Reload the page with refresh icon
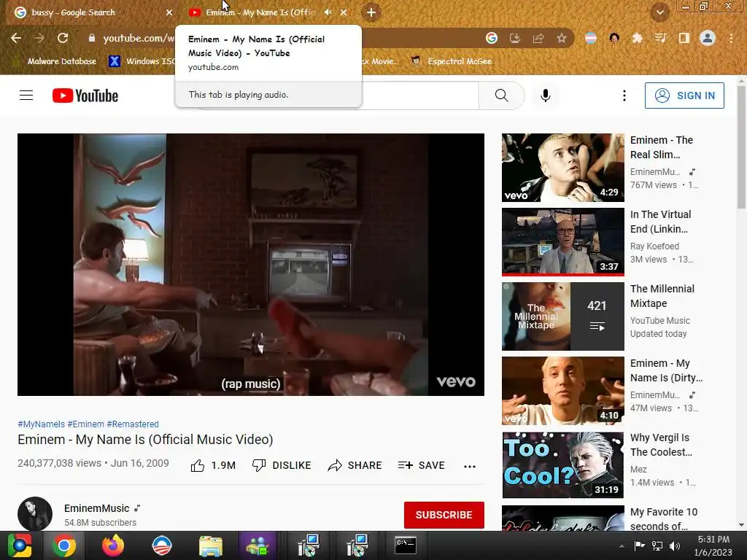The image size is (747, 560). click(63, 38)
